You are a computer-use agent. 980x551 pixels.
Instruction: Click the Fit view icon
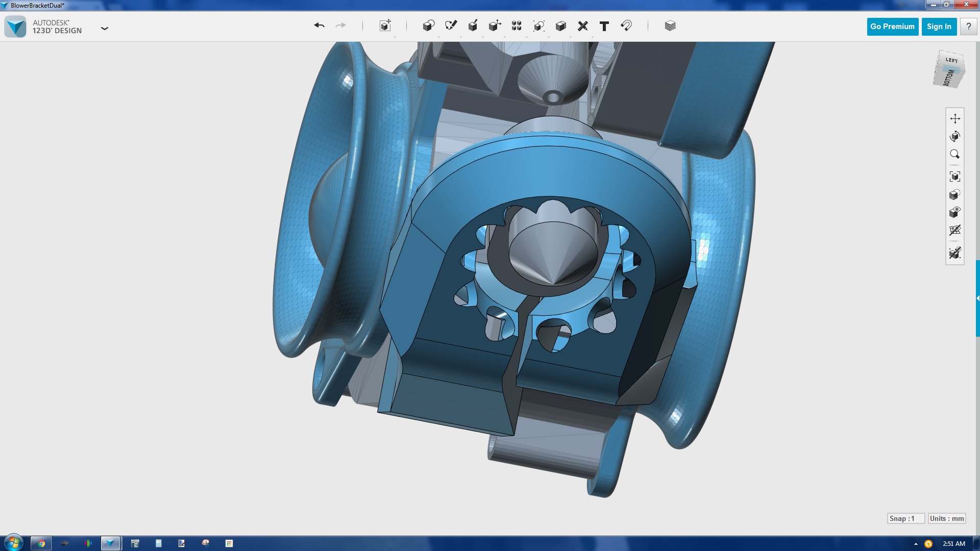coord(955,177)
